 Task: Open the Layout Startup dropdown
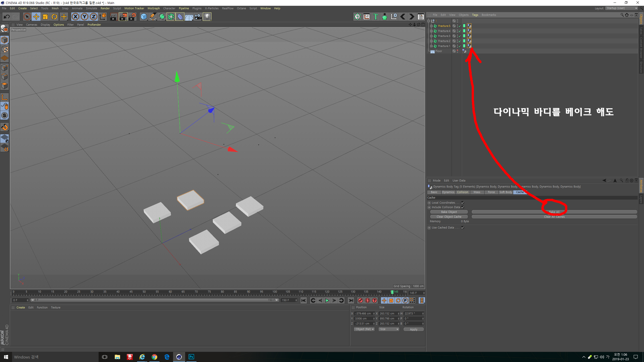622,8
